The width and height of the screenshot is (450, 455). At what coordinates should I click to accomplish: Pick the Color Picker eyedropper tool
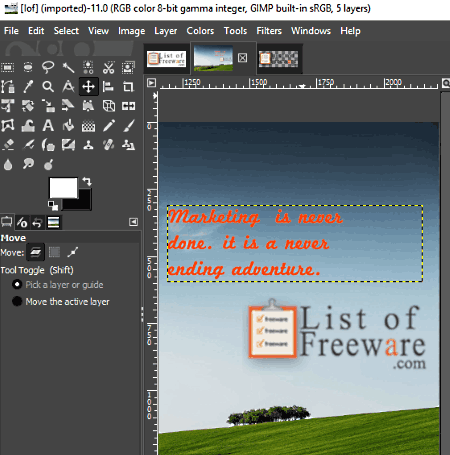[28, 87]
